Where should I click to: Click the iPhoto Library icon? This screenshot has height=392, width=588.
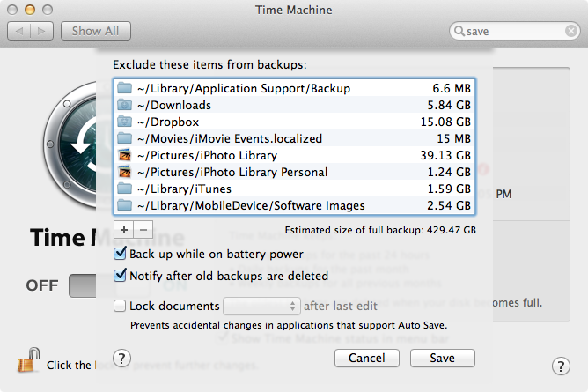pos(124,155)
